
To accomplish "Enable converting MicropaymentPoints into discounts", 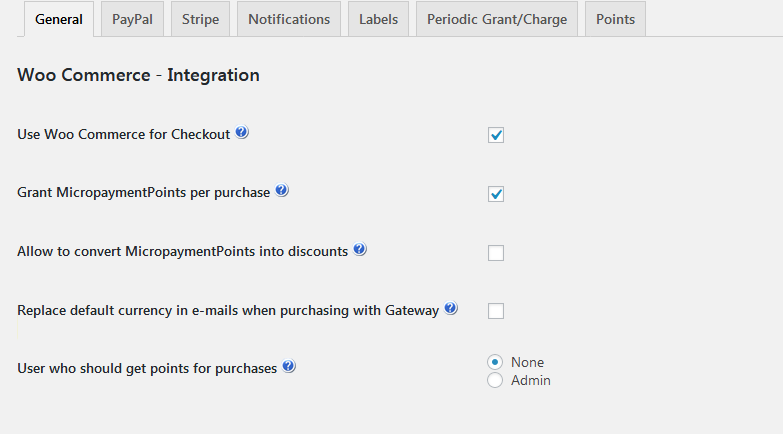I will pyautogui.click(x=496, y=253).
